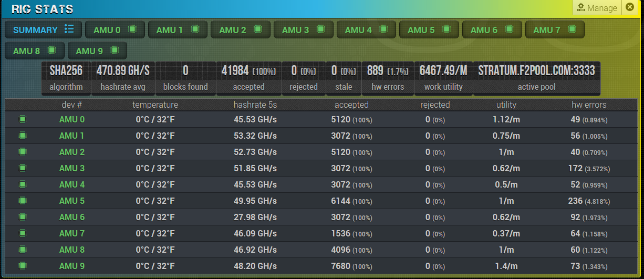Select the 41984 accepted summary stat
Screen dimensions: 644x279
coord(249,78)
